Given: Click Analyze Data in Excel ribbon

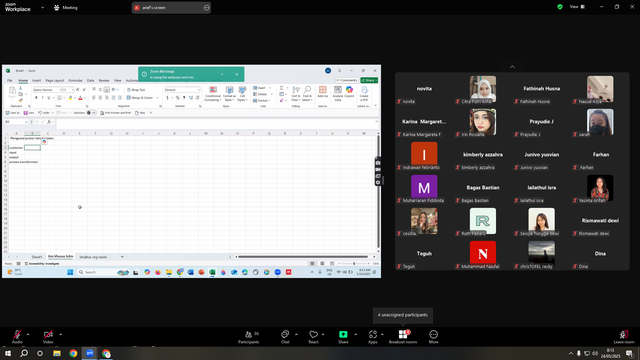Looking at the screenshot, I should click(338, 93).
